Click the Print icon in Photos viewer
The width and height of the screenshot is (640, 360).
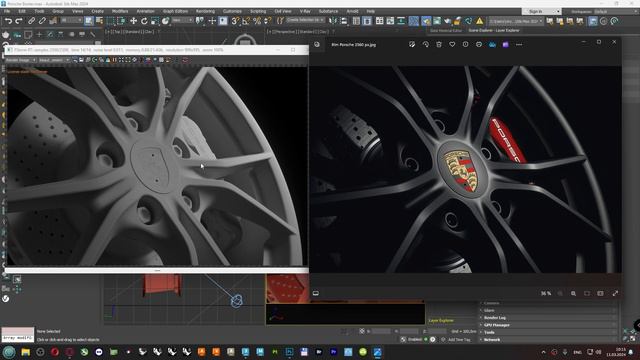coord(479,44)
